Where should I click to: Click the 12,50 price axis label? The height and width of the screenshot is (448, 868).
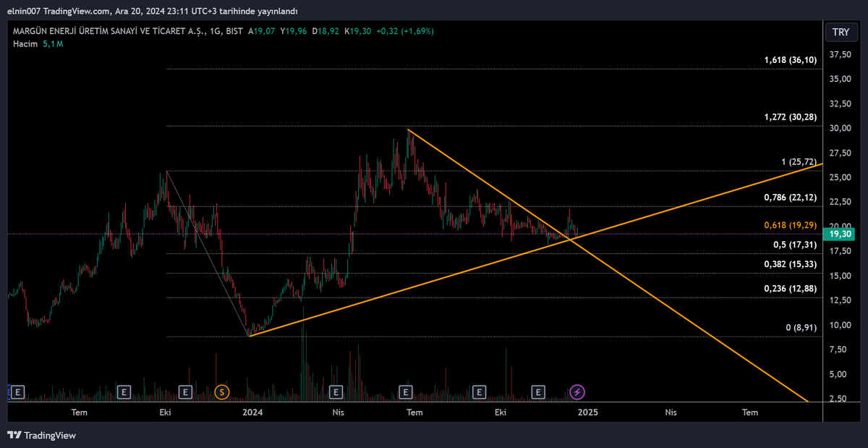[840, 300]
